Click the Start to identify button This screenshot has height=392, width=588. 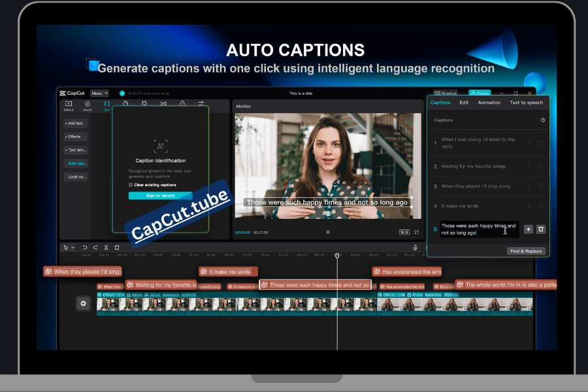coord(161,195)
